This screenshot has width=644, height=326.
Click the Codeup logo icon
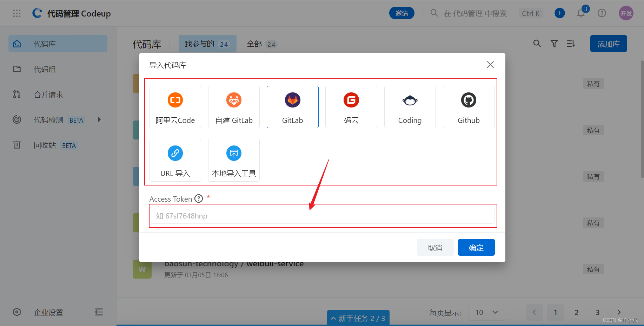(37, 13)
